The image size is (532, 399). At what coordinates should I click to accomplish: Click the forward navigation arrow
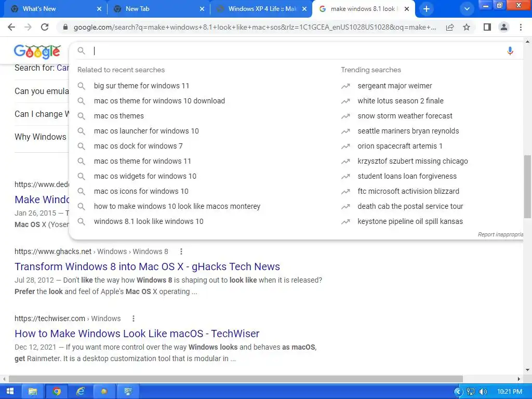click(28, 27)
